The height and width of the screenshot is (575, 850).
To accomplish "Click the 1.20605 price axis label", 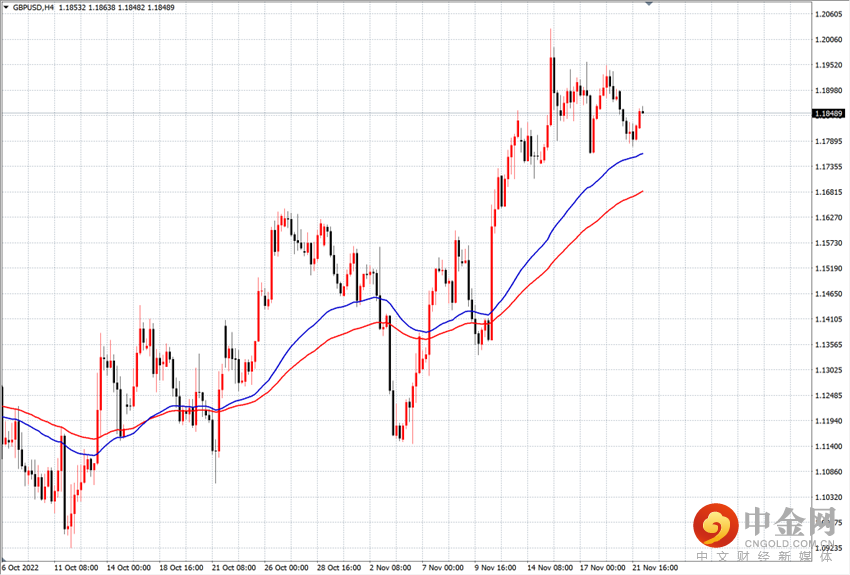I will coord(829,14).
